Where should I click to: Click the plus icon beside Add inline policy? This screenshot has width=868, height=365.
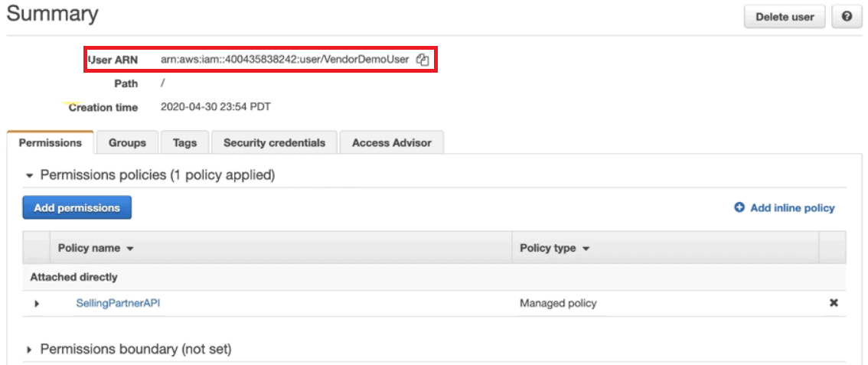pyautogui.click(x=739, y=208)
